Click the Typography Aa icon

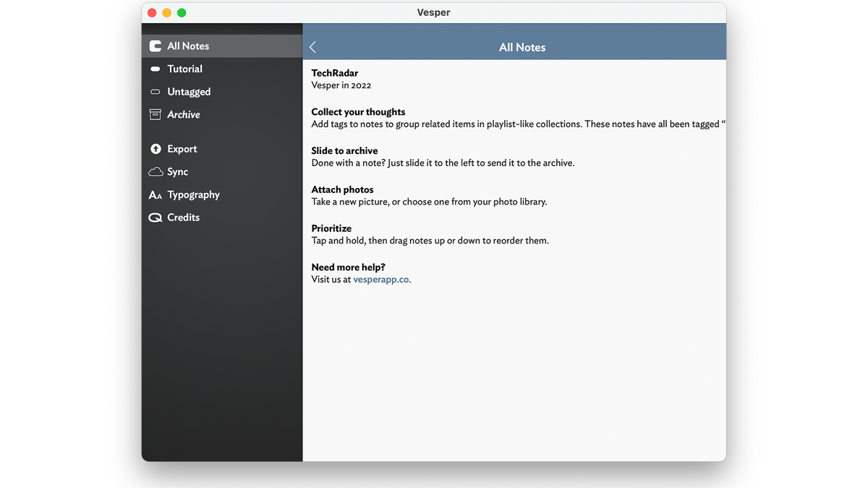point(155,195)
